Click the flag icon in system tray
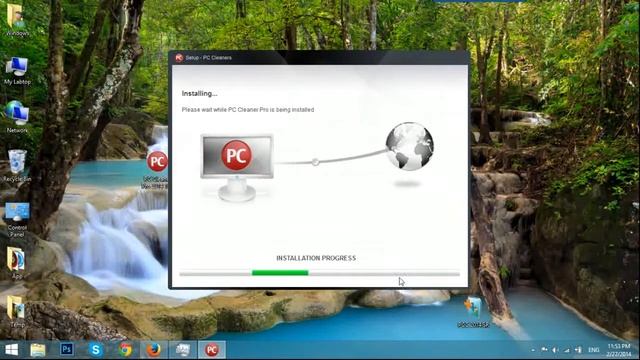The image size is (640, 360). pos(544,350)
